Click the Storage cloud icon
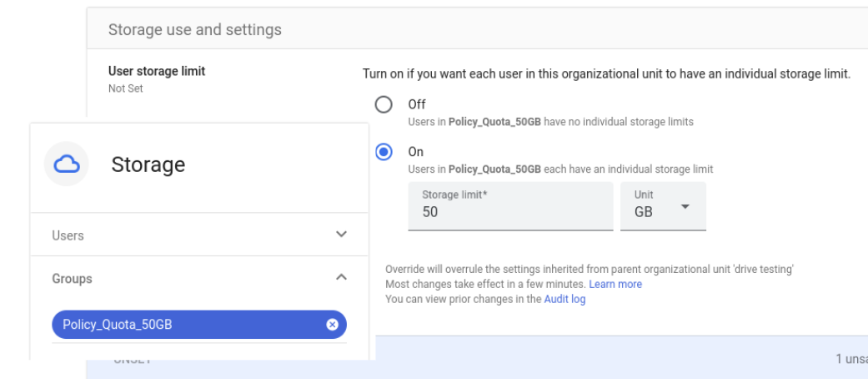 click(67, 164)
